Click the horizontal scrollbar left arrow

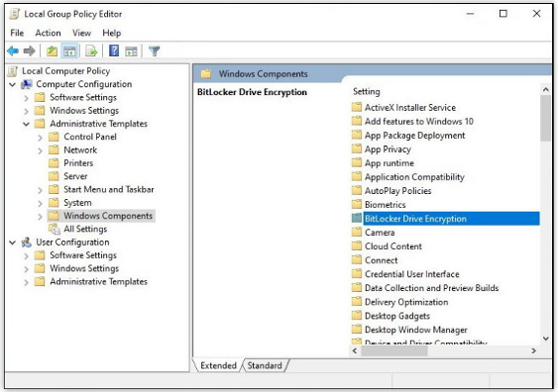pos(355,350)
